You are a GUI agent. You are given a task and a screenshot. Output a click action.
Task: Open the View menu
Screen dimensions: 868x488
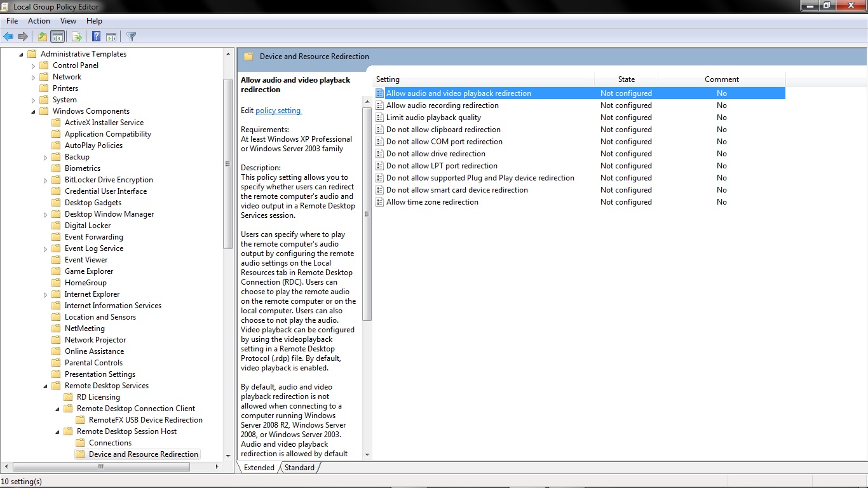68,21
